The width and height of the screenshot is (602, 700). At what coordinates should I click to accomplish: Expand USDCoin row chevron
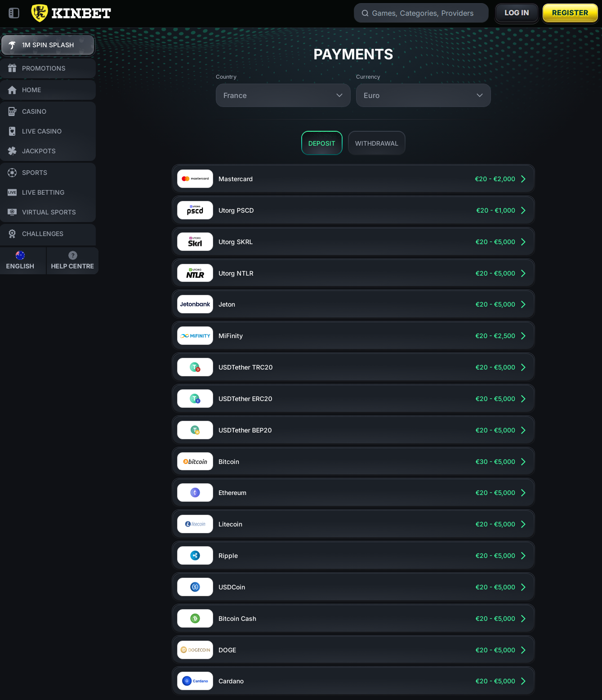[x=523, y=587]
